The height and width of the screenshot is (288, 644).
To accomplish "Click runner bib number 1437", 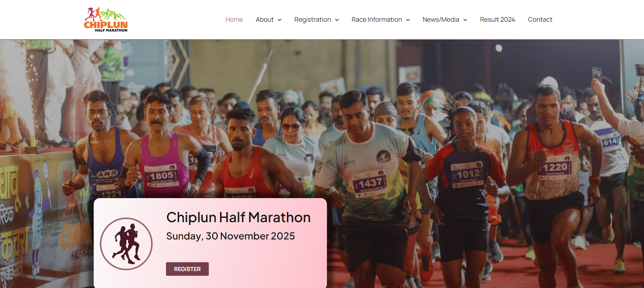I will [x=370, y=184].
